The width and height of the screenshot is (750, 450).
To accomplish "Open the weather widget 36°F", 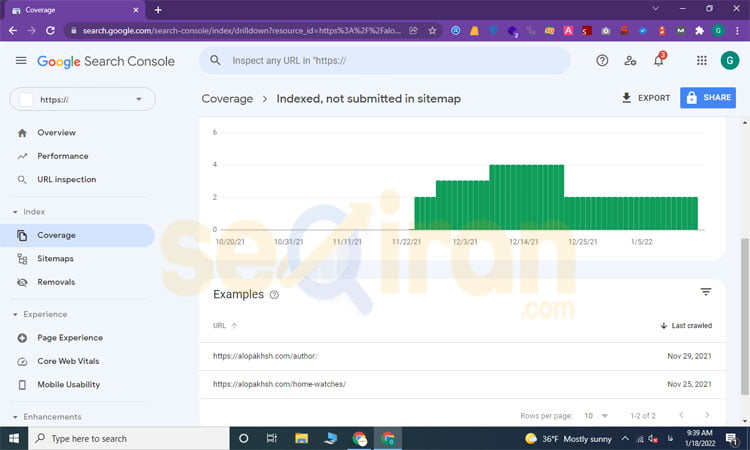I will tap(568, 439).
